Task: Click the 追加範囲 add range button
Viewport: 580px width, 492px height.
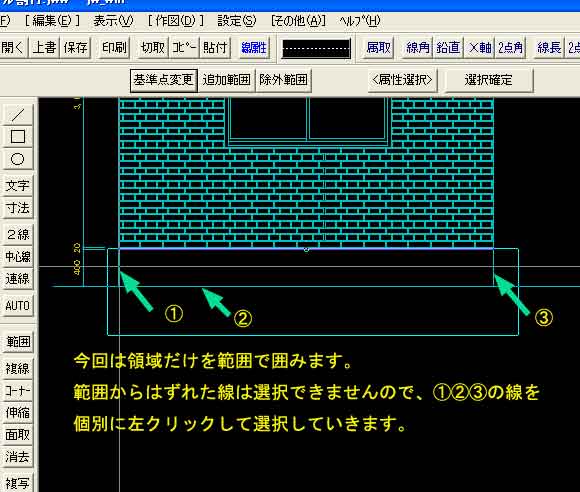Action: click(226, 80)
